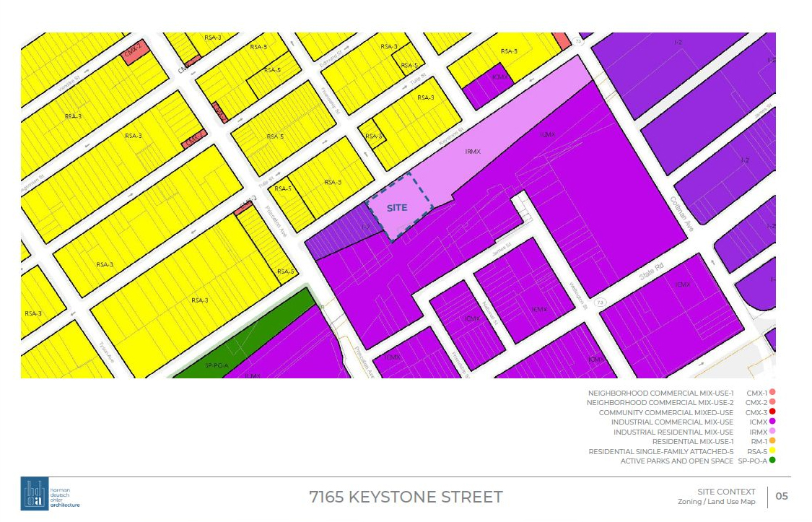812x522 pixels.
Task: Click the 'Tyson Ave' street label
Action: coord(106,352)
